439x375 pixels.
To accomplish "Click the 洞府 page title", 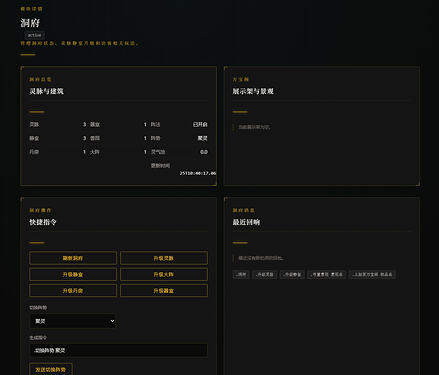I will coord(30,23).
